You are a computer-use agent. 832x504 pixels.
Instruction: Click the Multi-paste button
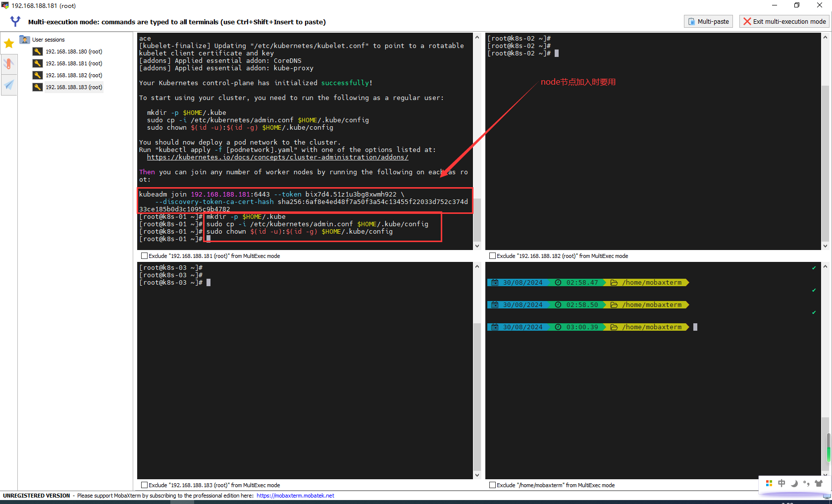708,21
